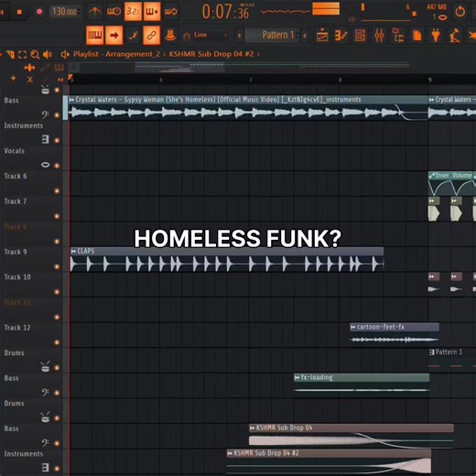Image resolution: width=476 pixels, height=476 pixels.
Task: Mute the Vocals track
Action: click(x=57, y=166)
